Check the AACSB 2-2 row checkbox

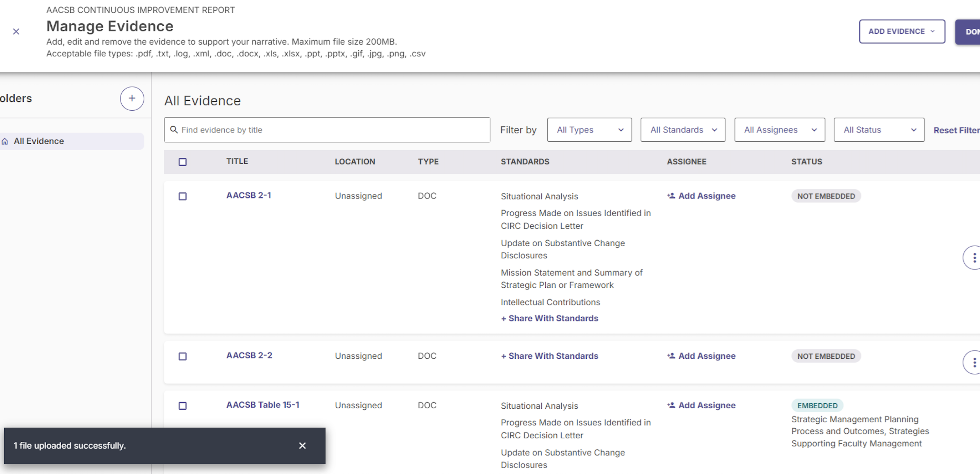point(183,356)
